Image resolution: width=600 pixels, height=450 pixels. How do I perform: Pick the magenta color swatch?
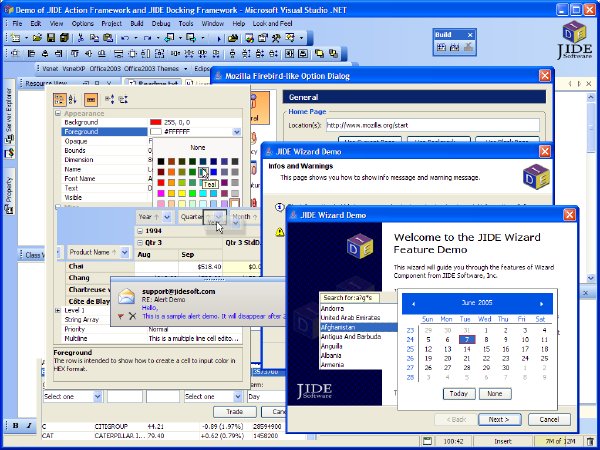pos(161,194)
